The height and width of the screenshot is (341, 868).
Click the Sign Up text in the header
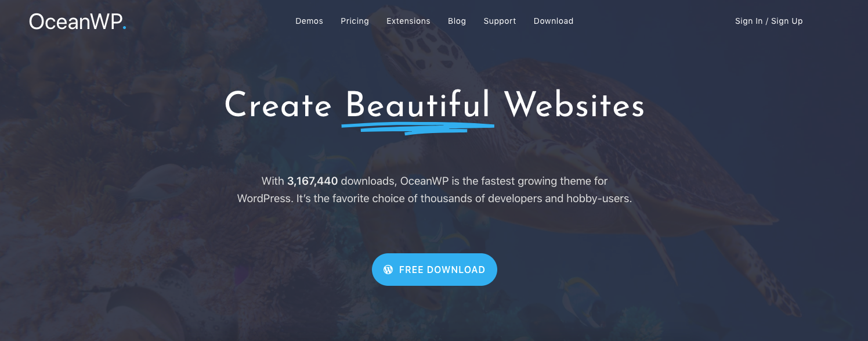(787, 21)
